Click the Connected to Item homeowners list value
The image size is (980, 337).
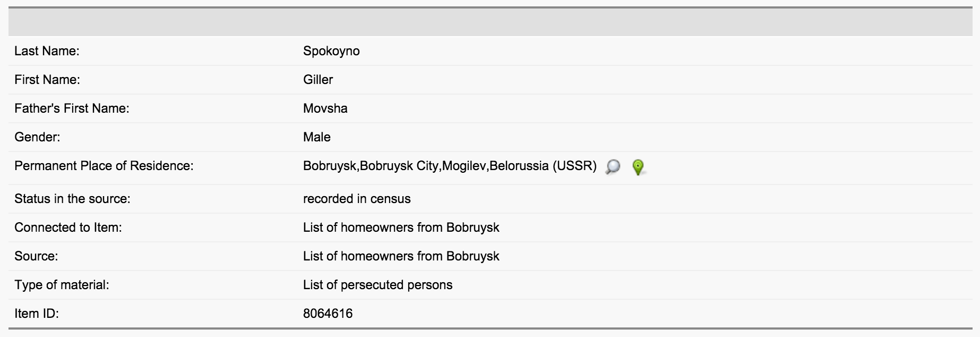point(401,228)
